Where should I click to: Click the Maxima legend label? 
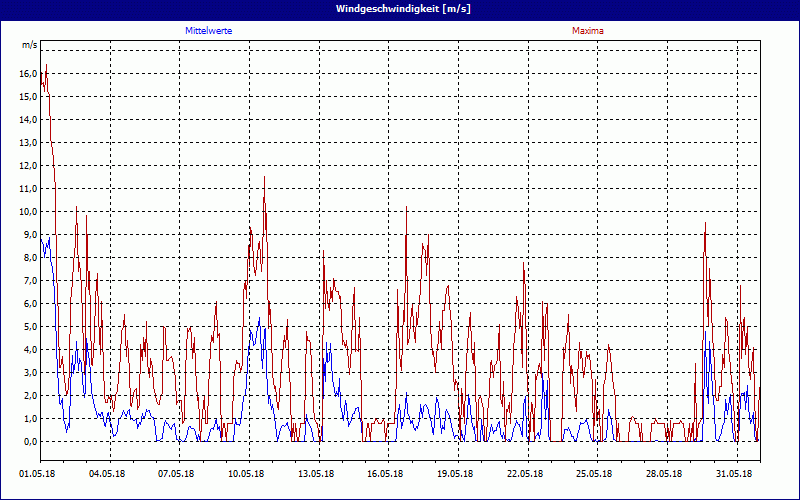587,31
